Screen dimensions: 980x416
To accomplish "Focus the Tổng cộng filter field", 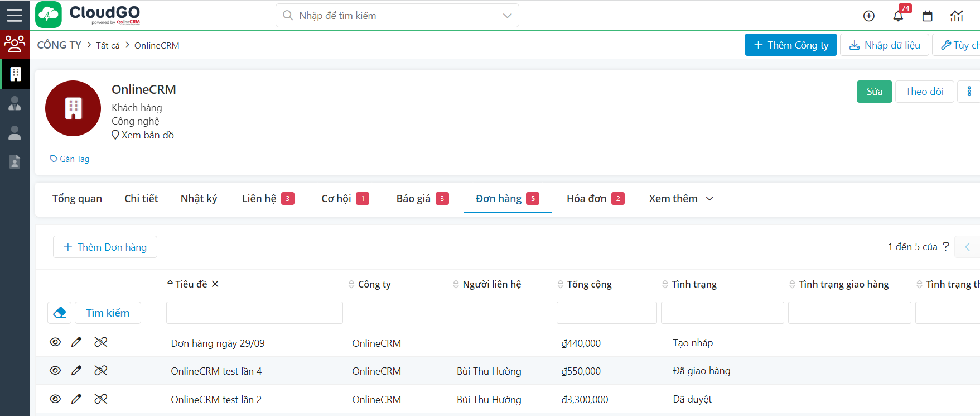I will 607,313.
